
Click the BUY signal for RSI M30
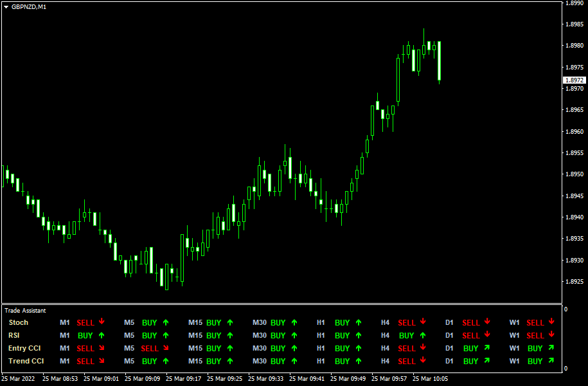tap(278, 335)
